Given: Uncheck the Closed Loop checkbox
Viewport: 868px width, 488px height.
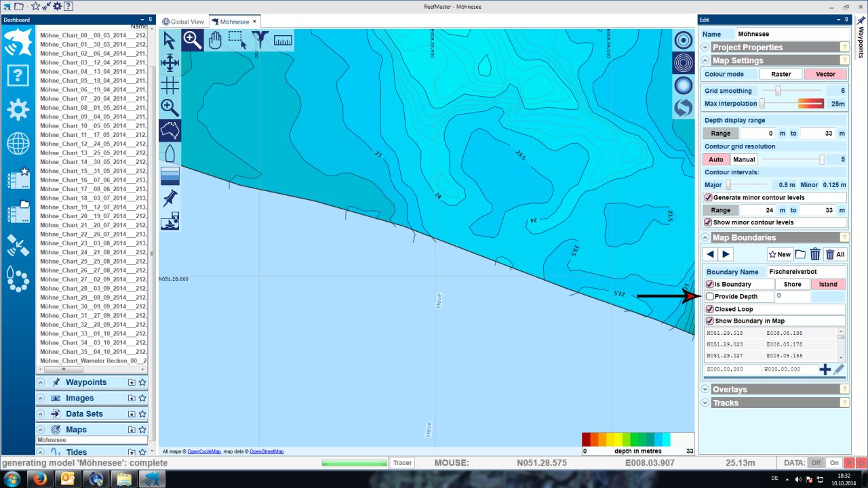Looking at the screenshot, I should 709,309.
